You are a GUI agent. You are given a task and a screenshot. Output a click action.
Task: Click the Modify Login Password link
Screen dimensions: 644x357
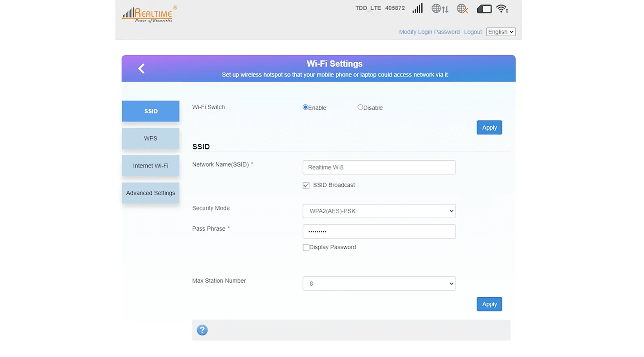pos(429,32)
